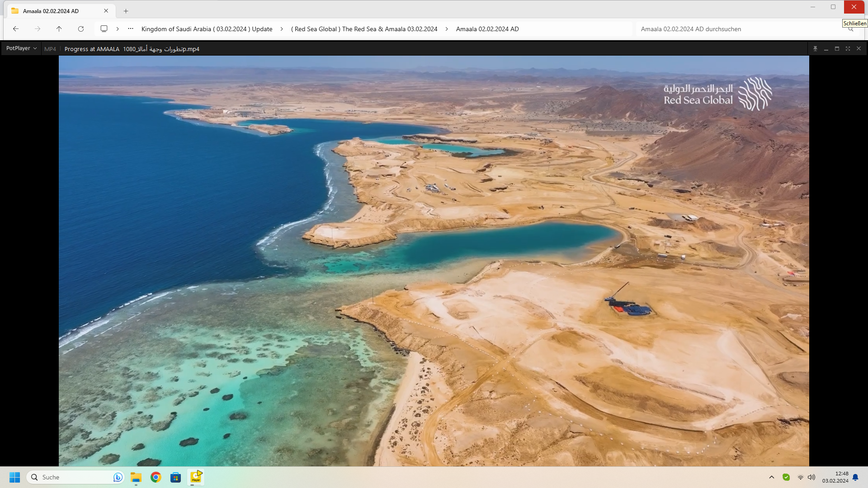The height and width of the screenshot is (488, 868).
Task: Click the This PC monitor icon
Action: [x=104, y=29]
